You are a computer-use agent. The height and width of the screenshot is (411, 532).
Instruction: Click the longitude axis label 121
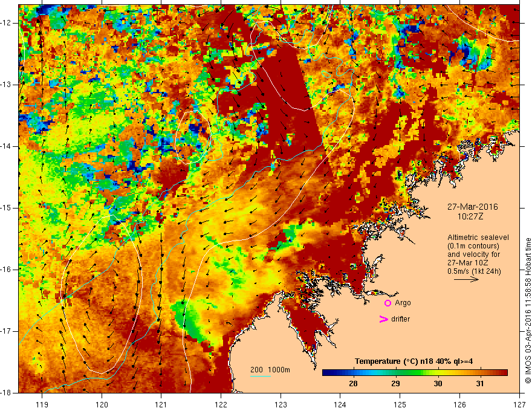[x=161, y=404]
